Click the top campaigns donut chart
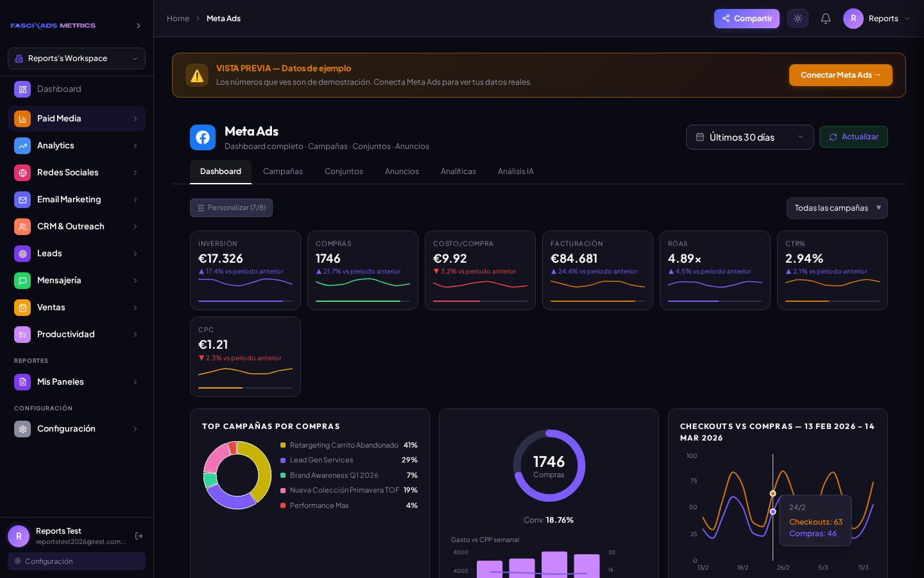This screenshot has height=578, width=924. (x=237, y=475)
